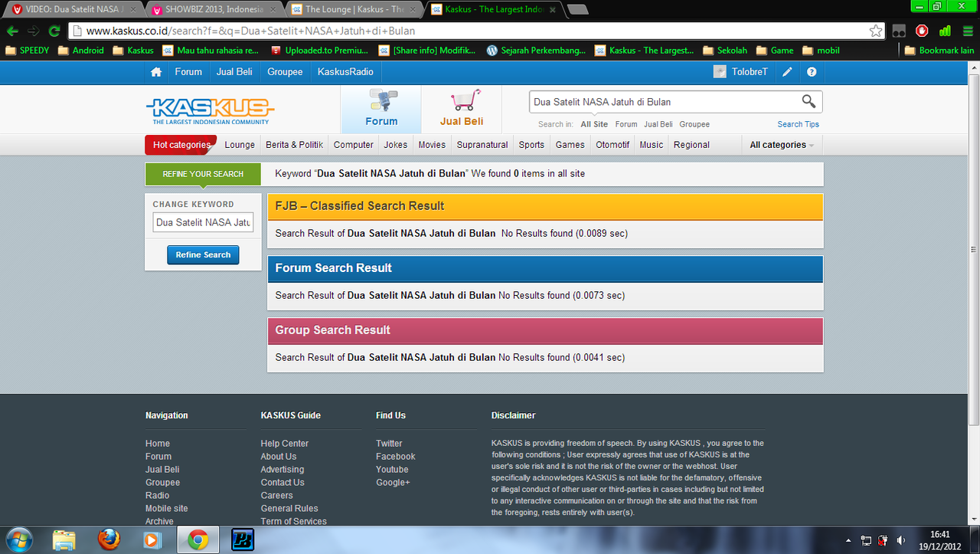Click the clock showing 16:41

pos(939,534)
